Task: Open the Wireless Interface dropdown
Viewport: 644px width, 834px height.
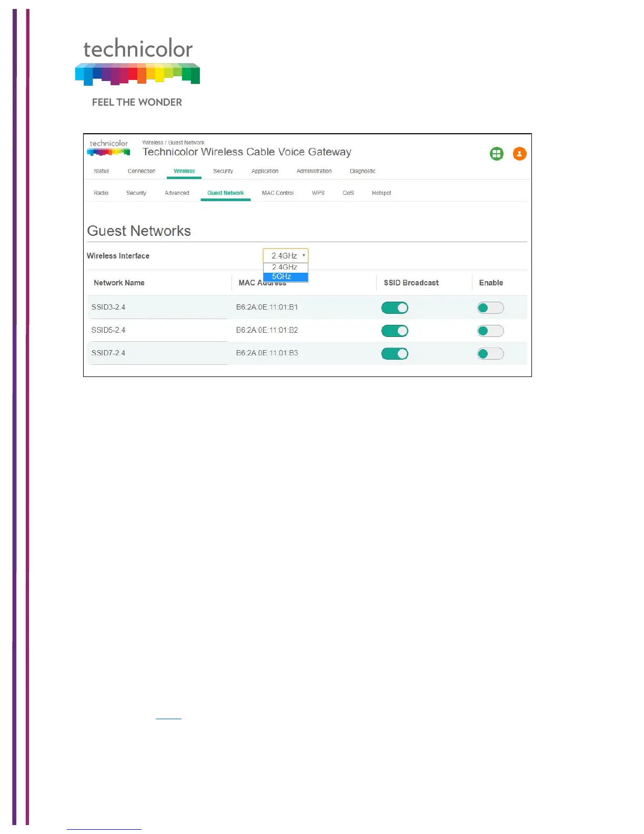Action: coord(286,256)
